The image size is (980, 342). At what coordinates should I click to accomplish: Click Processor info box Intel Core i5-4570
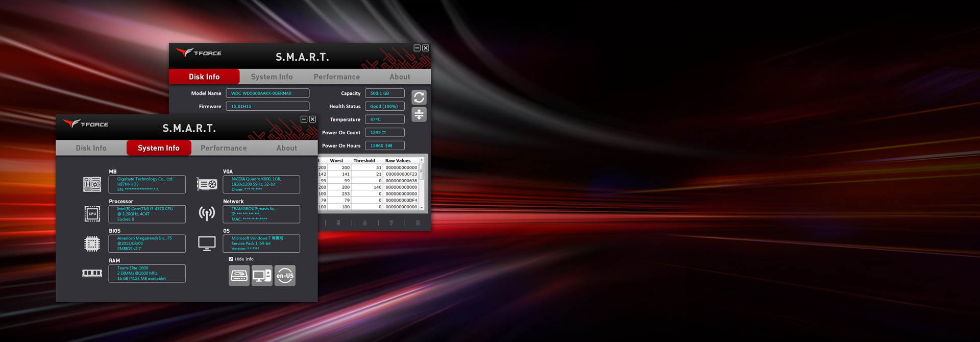[x=147, y=214]
